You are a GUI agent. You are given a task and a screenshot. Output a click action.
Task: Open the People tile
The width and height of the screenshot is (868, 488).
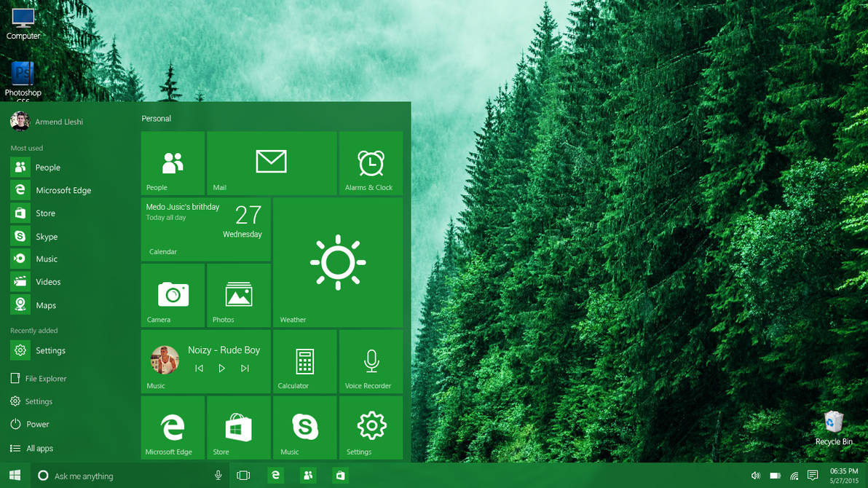click(x=173, y=163)
